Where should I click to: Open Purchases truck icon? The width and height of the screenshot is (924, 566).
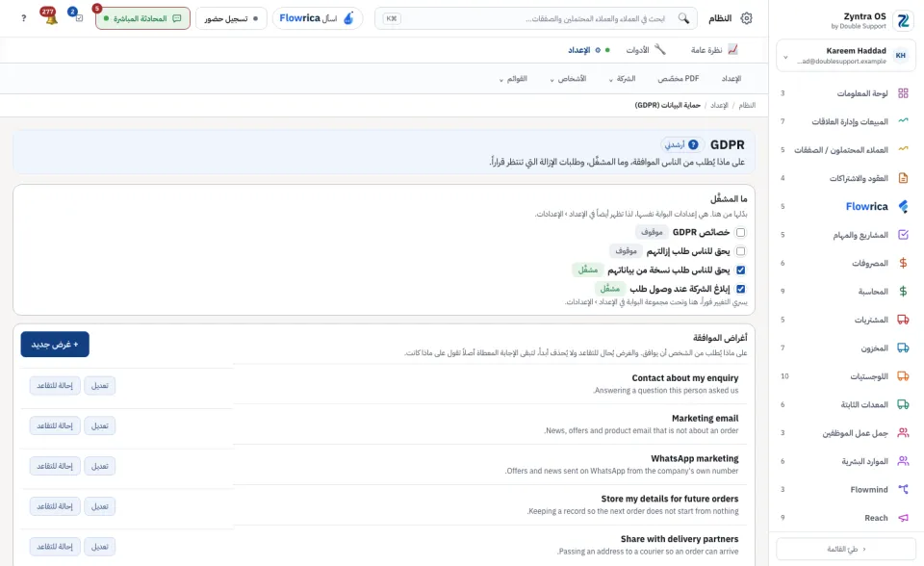click(903, 320)
